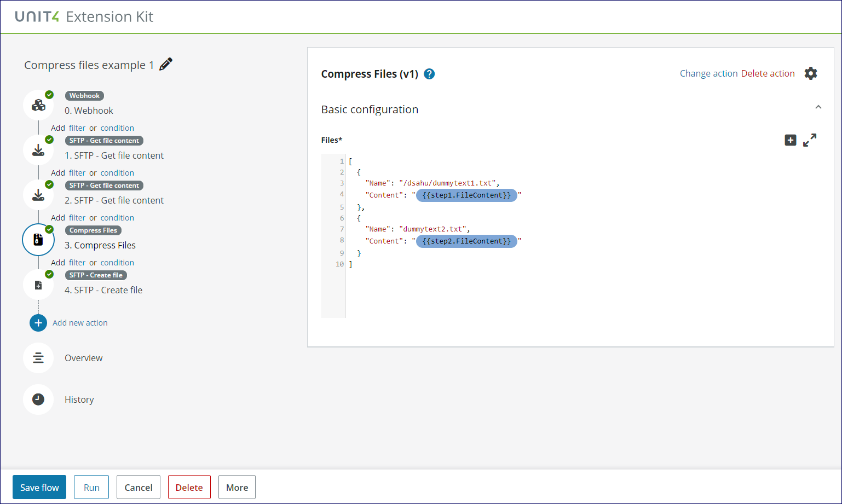This screenshot has height=504, width=842.
Task: Click the Change action link
Action: [x=708, y=73]
